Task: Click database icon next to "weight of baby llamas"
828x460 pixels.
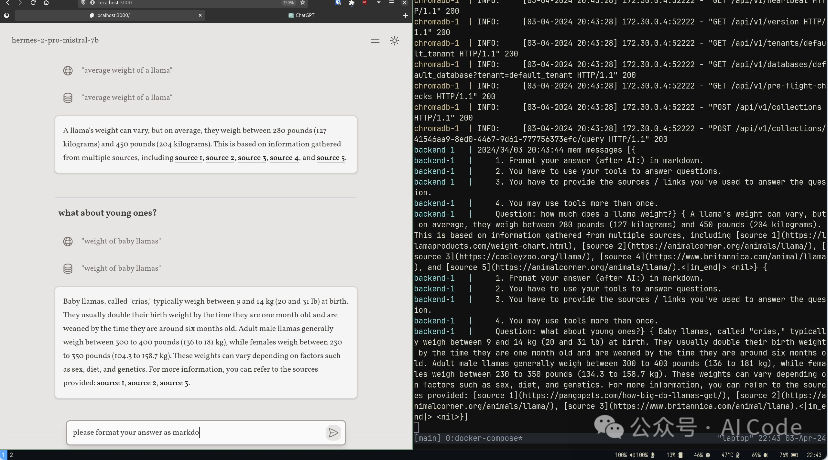Action: (x=67, y=267)
